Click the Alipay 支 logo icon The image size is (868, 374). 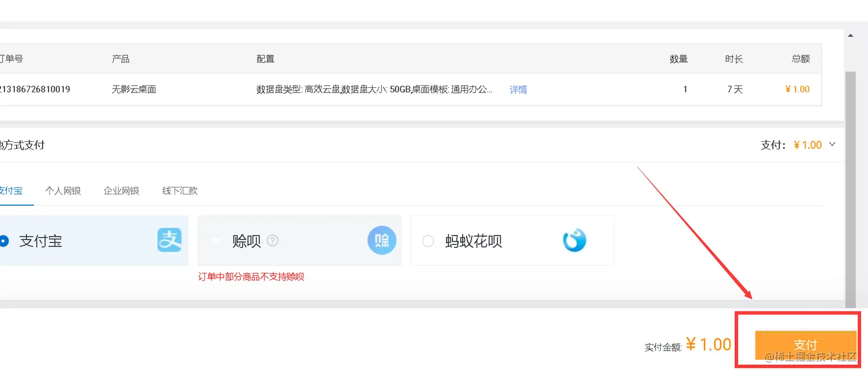pos(169,240)
